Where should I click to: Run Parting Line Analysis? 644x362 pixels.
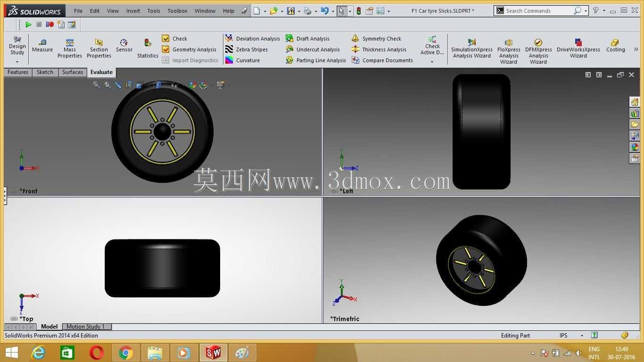point(316,60)
